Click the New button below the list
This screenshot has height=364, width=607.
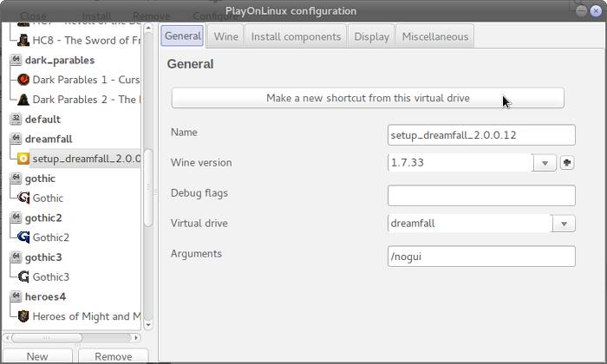[x=37, y=356]
